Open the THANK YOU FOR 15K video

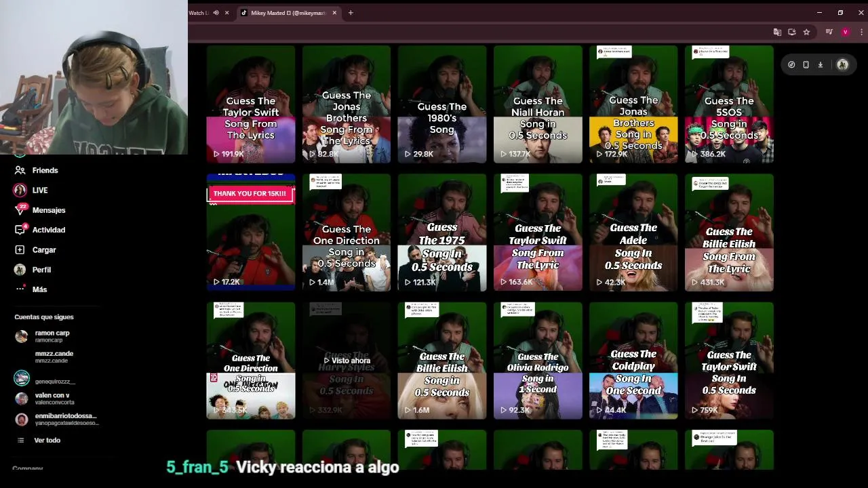[x=251, y=232]
